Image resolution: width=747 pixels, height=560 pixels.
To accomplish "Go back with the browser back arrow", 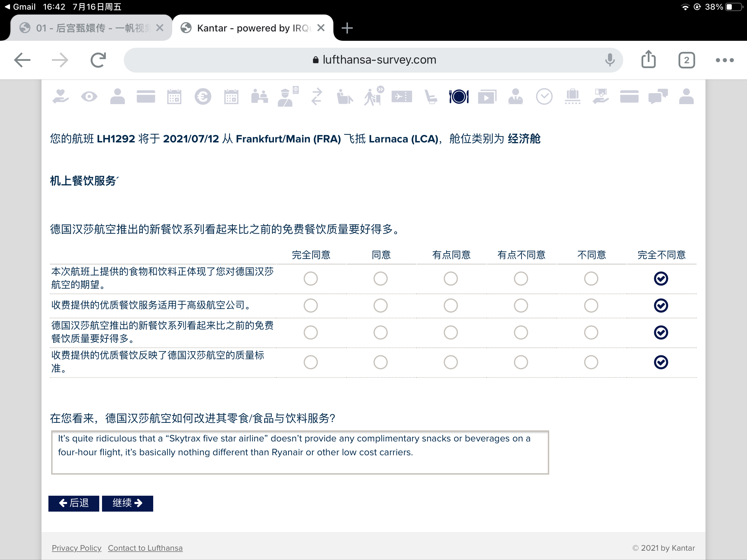I will [22, 60].
